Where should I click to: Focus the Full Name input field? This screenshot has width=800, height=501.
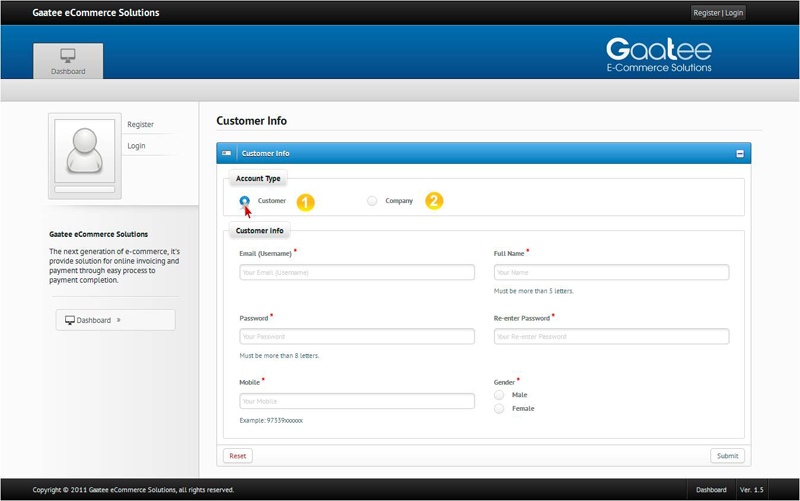(x=611, y=272)
